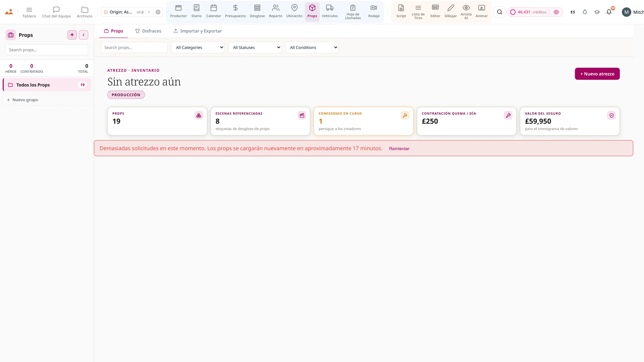Click the + Nuevo atrezzo button

597,74
